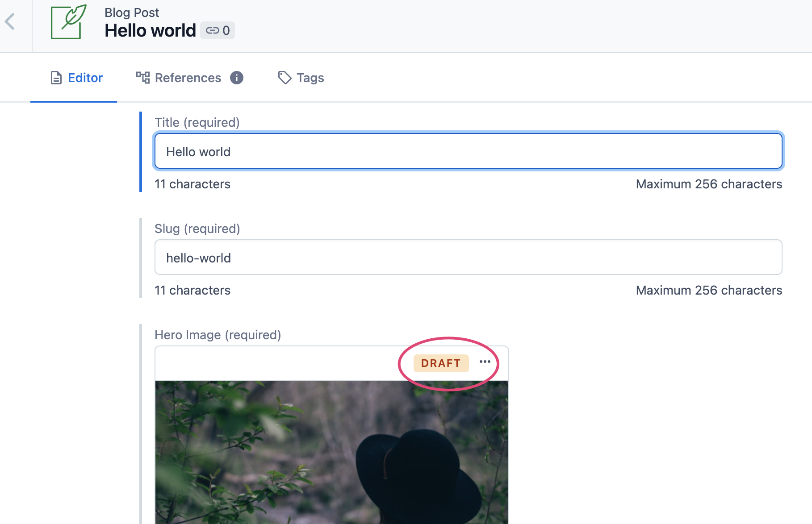This screenshot has width=812, height=524.
Task: Open the info tooltip beside References
Action: tap(237, 78)
